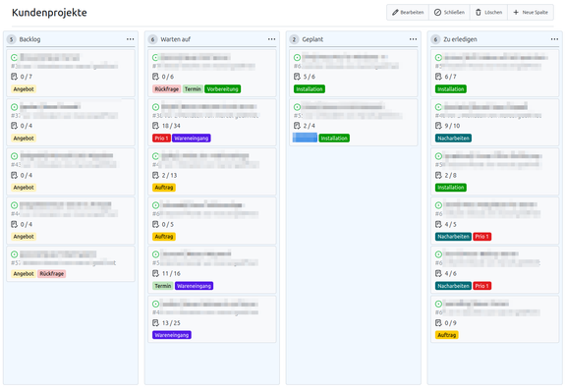Select Installation label on the 6 / 7 card
Image resolution: width=566 pixels, height=392 pixels.
pos(451,89)
